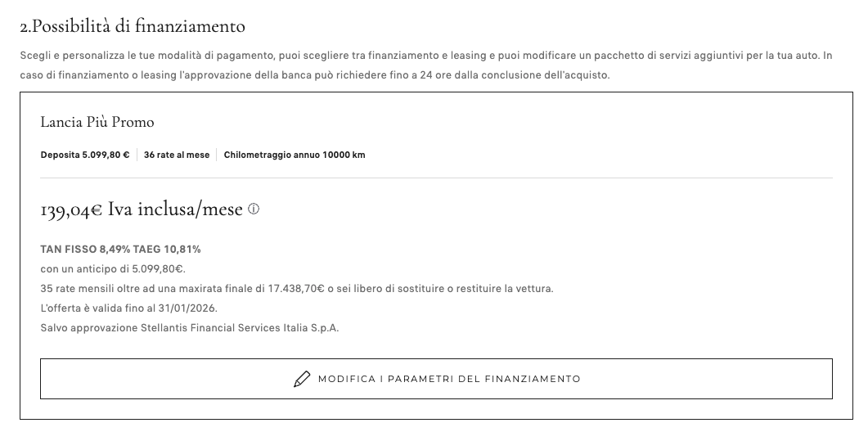Click the "Lancia Più Promo" title
The width and height of the screenshot is (868, 432).
[97, 122]
